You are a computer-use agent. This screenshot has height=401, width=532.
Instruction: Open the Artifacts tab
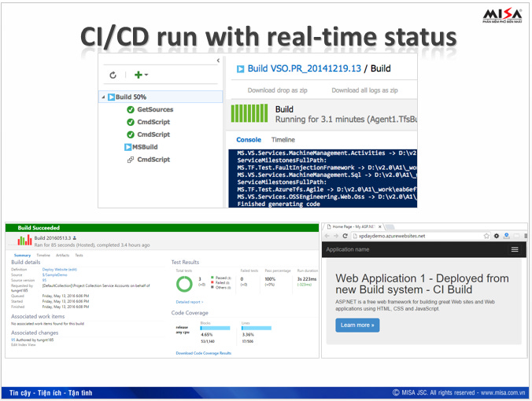pyautogui.click(x=62, y=256)
